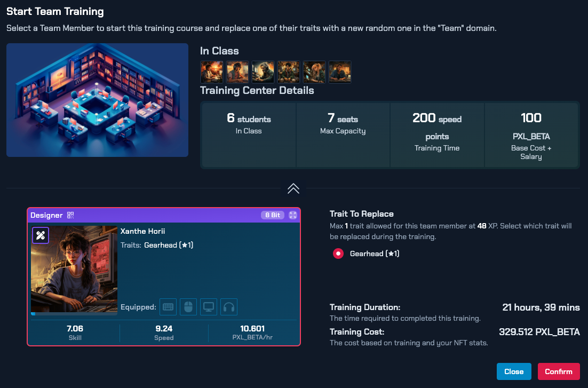Image resolution: width=588 pixels, height=388 pixels.
Task: Select the equipped headphones slot
Action: tap(229, 307)
